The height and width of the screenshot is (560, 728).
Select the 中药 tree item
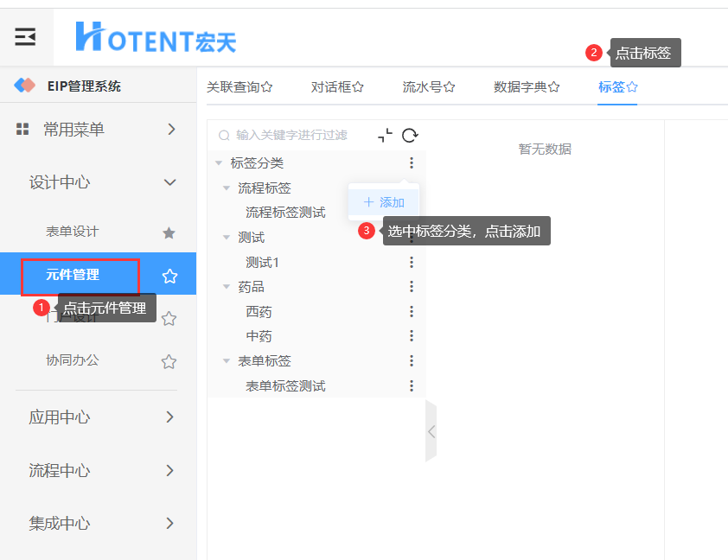[x=259, y=336]
